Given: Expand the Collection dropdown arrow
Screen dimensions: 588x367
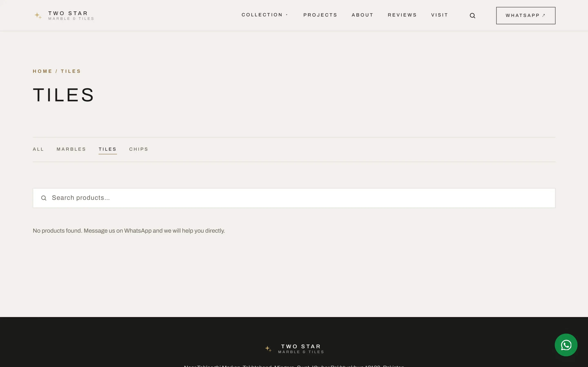Looking at the screenshot, I should tap(287, 15).
